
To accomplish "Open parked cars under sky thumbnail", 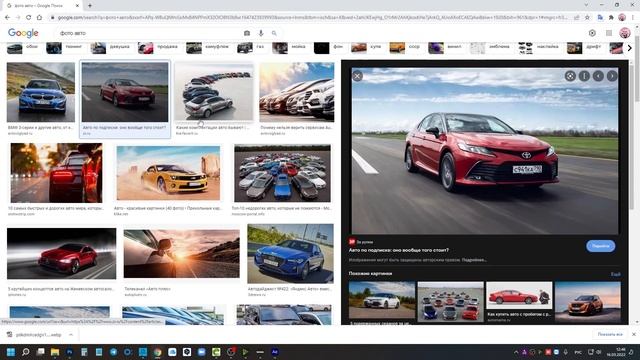I will pos(297,92).
